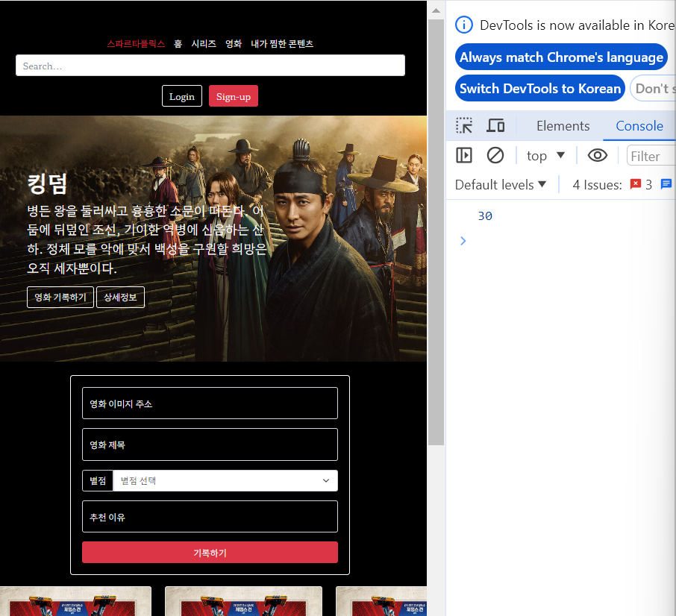Click the 별점 label in form
The height and width of the screenshot is (616, 676).
pyautogui.click(x=98, y=480)
